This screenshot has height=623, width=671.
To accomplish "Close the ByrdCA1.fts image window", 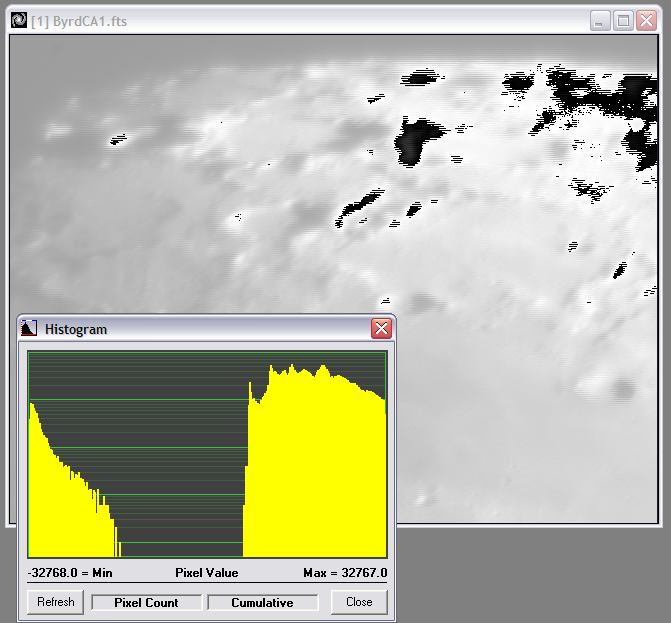I will 645,20.
